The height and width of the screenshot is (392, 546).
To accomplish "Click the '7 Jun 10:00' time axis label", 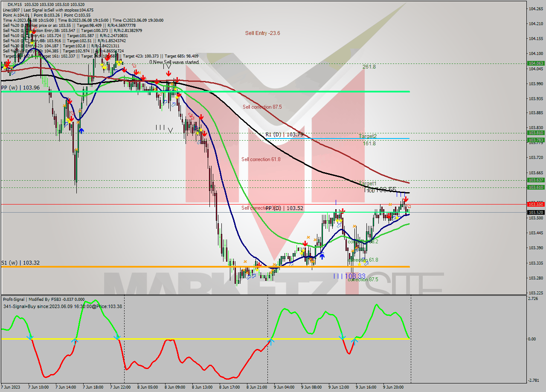I will pos(39,387).
